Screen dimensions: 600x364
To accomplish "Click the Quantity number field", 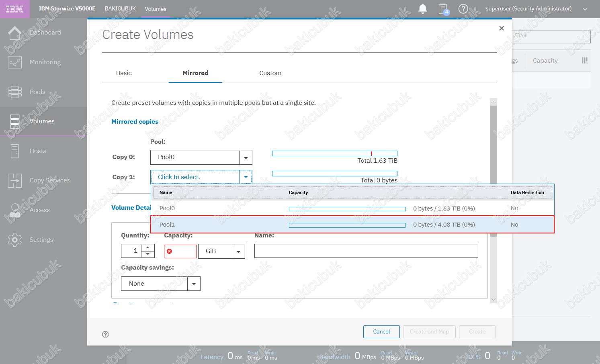I will pos(131,251).
